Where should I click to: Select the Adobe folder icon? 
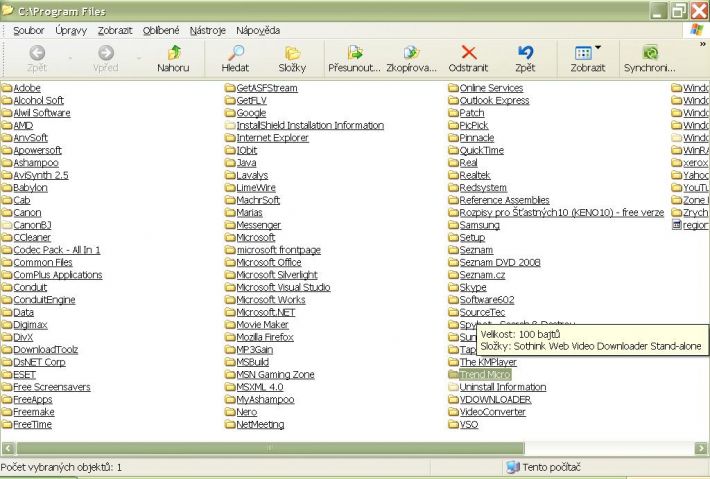(7, 88)
